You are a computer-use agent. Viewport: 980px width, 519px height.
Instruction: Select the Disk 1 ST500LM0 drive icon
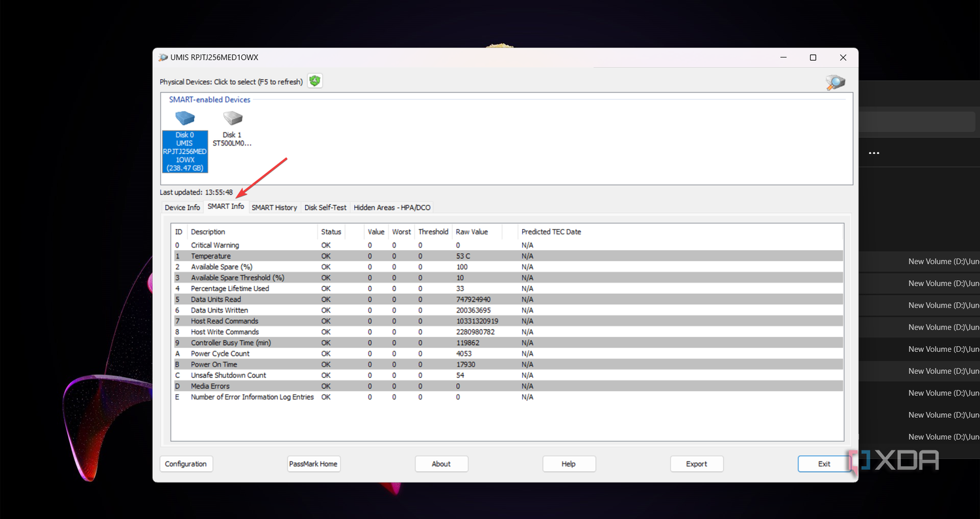point(232,128)
